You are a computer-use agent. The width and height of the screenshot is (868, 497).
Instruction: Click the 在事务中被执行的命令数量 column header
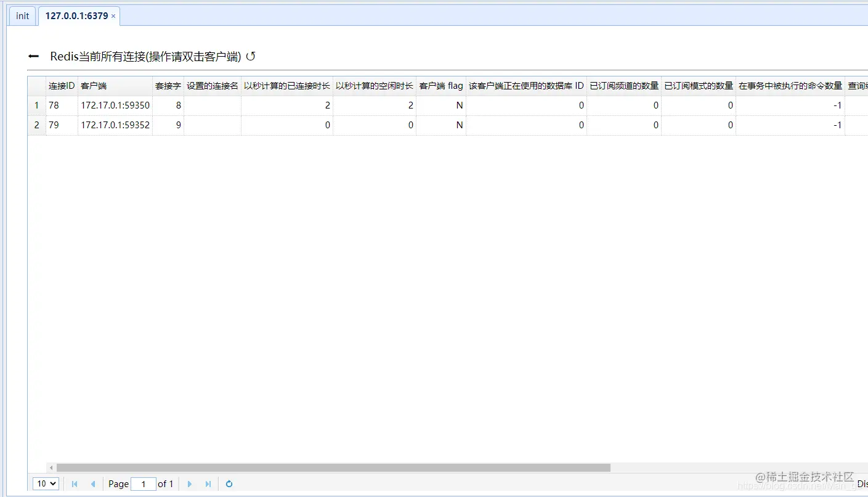tap(790, 86)
